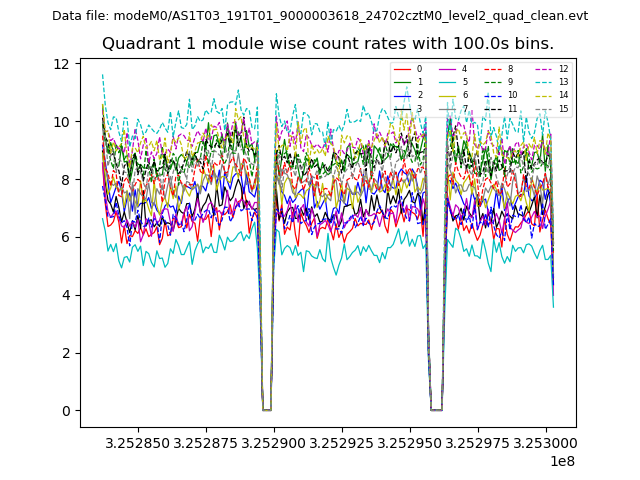Select legend entry for module 5

[454, 82]
